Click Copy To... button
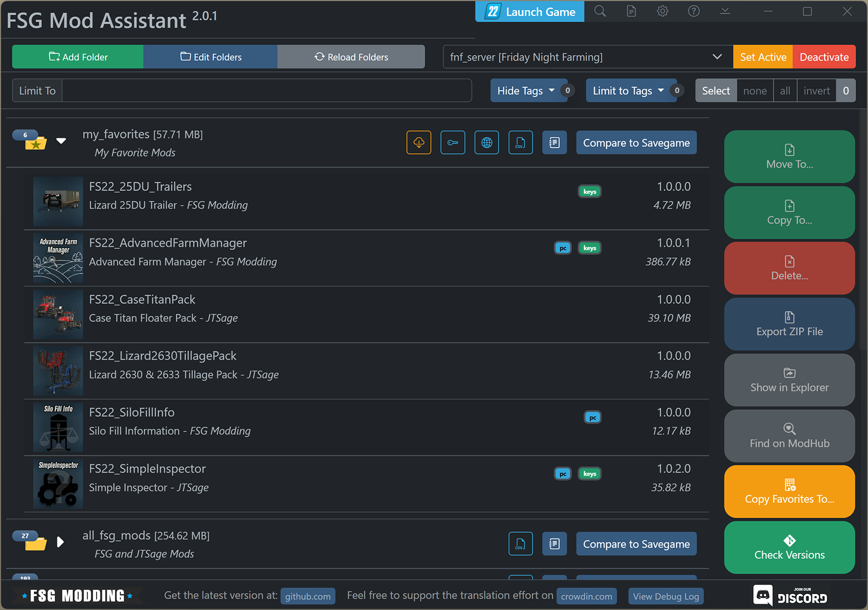Image resolution: width=868 pixels, height=610 pixels. (x=789, y=212)
